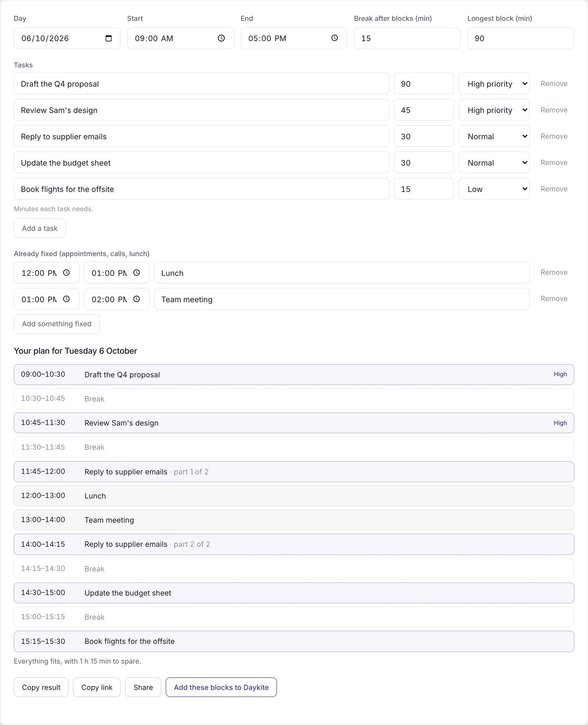Screen dimensions: 588x725
Task: Select the 10:45–11:30 Review Sam's design block
Action: (x=294, y=423)
